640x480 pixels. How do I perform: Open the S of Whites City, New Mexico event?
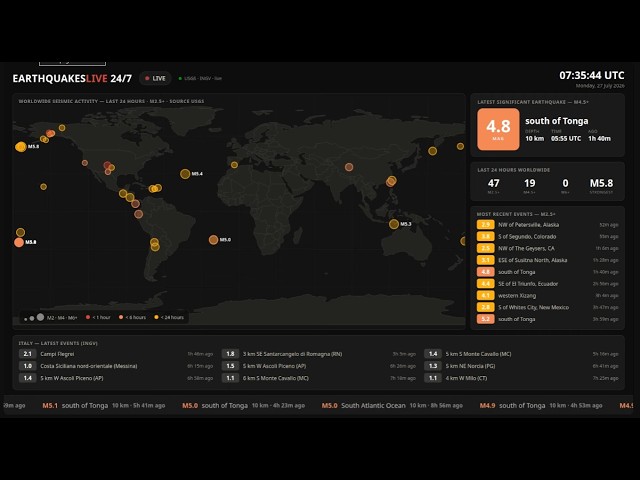[x=547, y=307]
